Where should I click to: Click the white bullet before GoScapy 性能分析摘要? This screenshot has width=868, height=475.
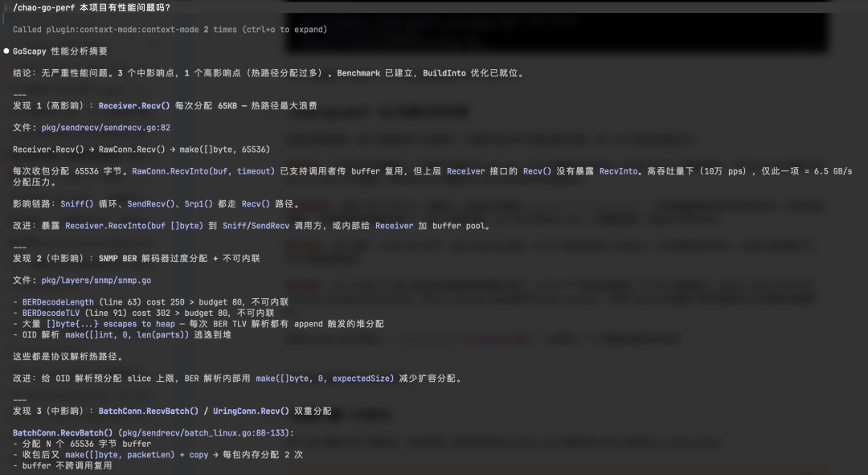(x=6, y=51)
